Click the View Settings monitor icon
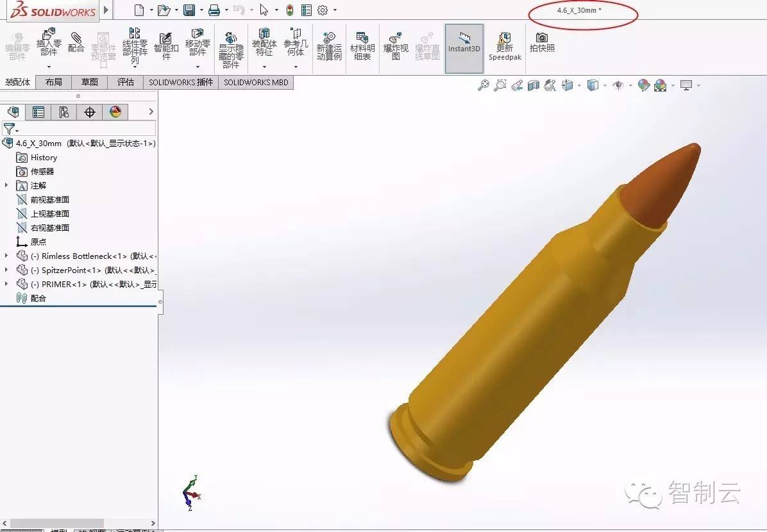Image resolution: width=767 pixels, height=532 pixels. click(x=686, y=86)
